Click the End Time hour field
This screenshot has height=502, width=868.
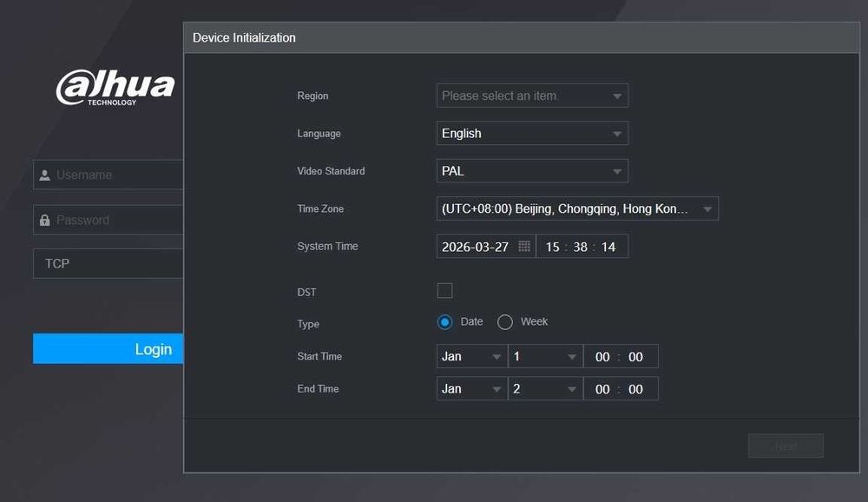(x=602, y=389)
